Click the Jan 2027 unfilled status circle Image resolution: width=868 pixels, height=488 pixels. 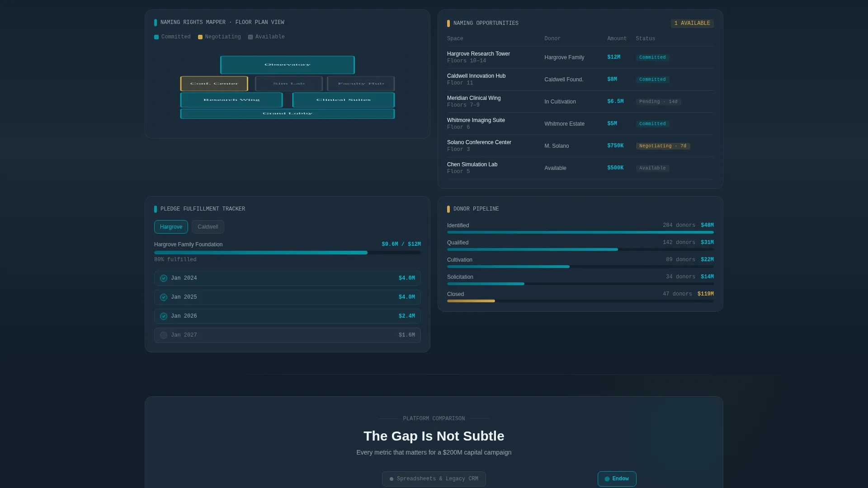tap(164, 335)
